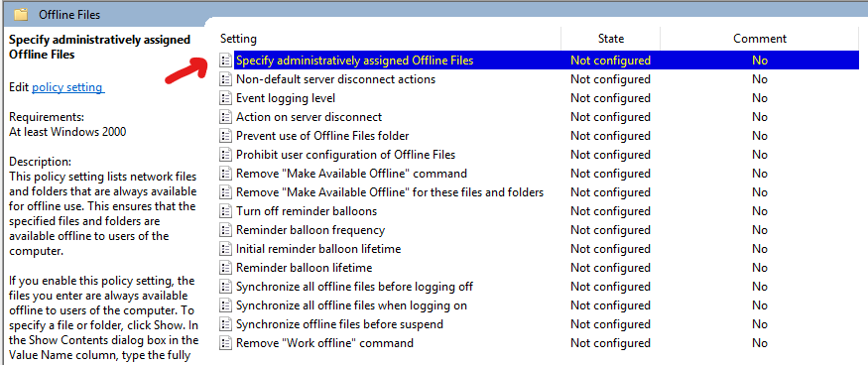Click the At least Windows 2000 requirement text

(67, 132)
